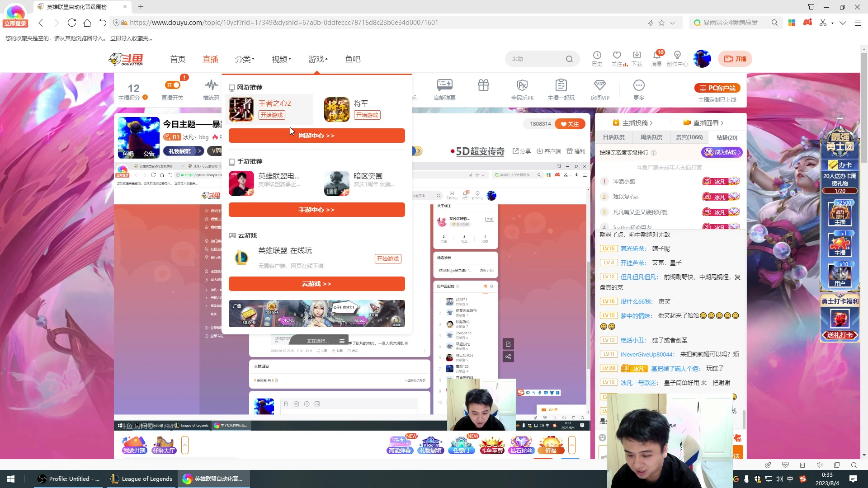Open the Windows notification center icon
This screenshot has height=488, width=868.
coord(853,479)
